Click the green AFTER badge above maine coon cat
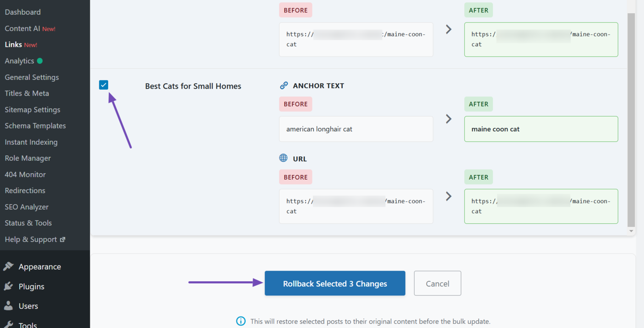This screenshot has height=328, width=644. (x=478, y=104)
